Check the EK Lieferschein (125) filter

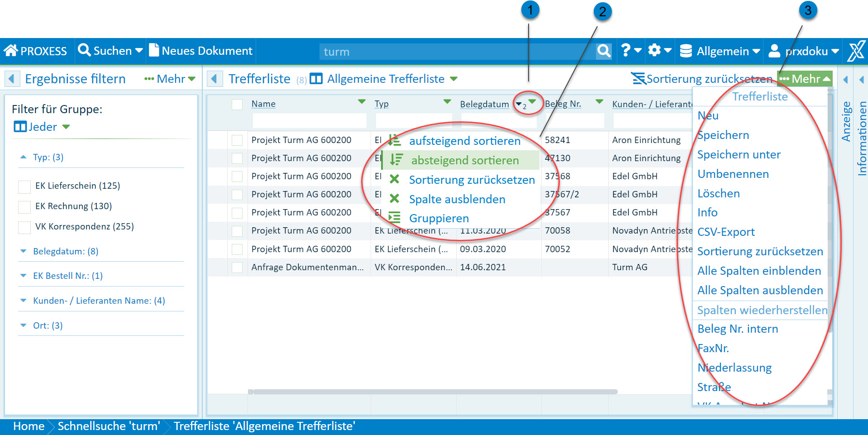pyautogui.click(x=24, y=186)
